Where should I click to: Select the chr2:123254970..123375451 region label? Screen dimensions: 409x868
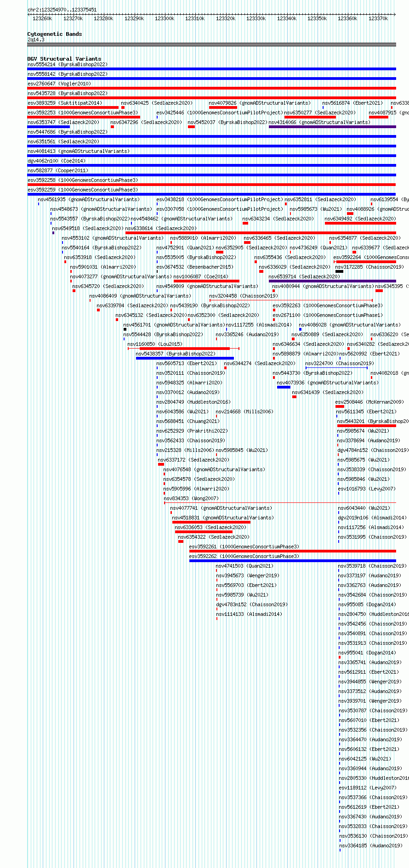point(62,10)
